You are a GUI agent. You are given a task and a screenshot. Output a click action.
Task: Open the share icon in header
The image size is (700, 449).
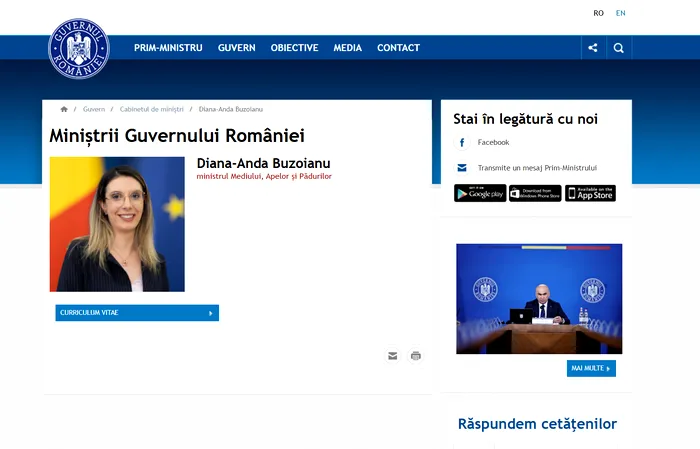[x=593, y=48]
